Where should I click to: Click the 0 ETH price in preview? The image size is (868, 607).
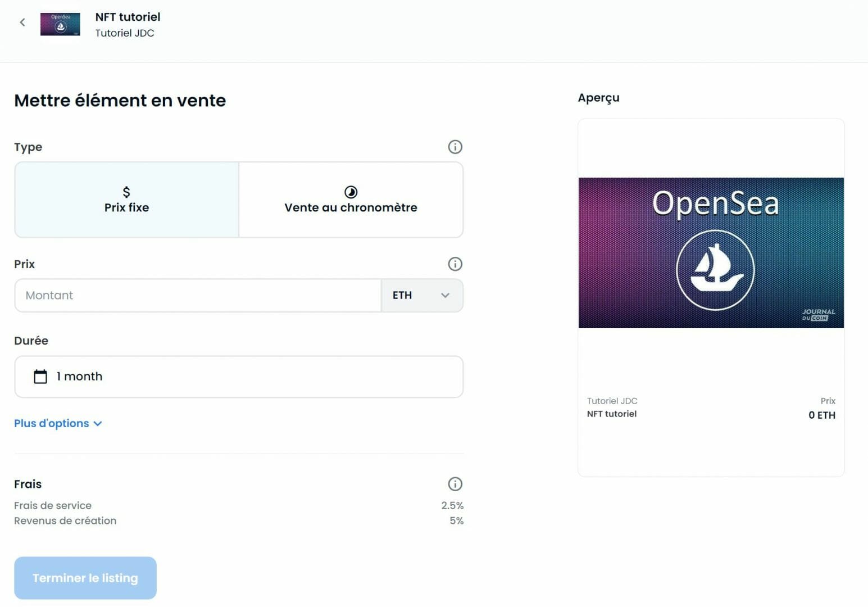coord(822,415)
